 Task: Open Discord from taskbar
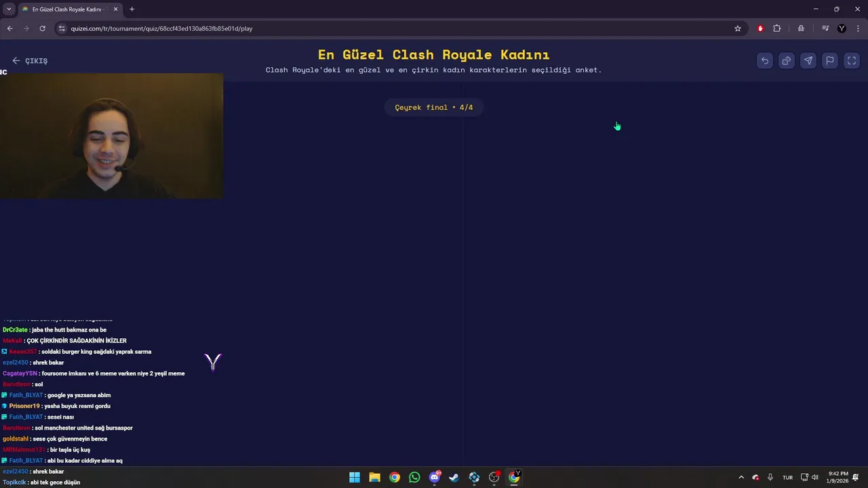435,477
